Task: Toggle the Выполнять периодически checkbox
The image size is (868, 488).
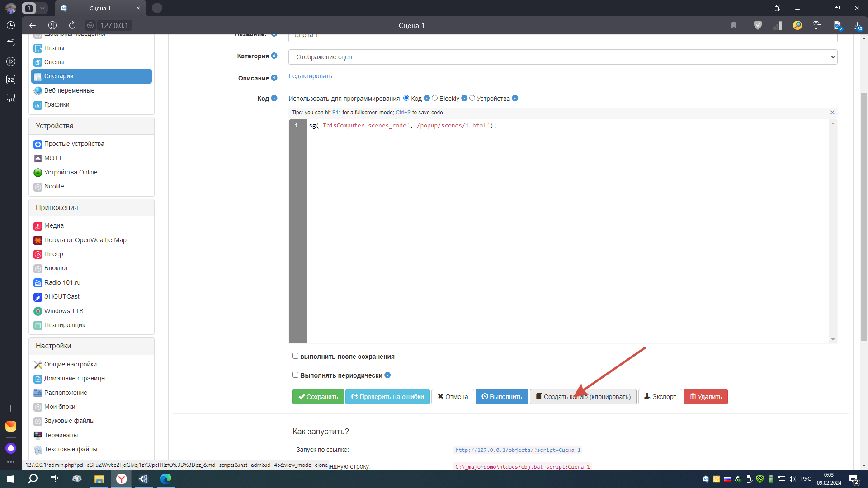Action: 295,375
